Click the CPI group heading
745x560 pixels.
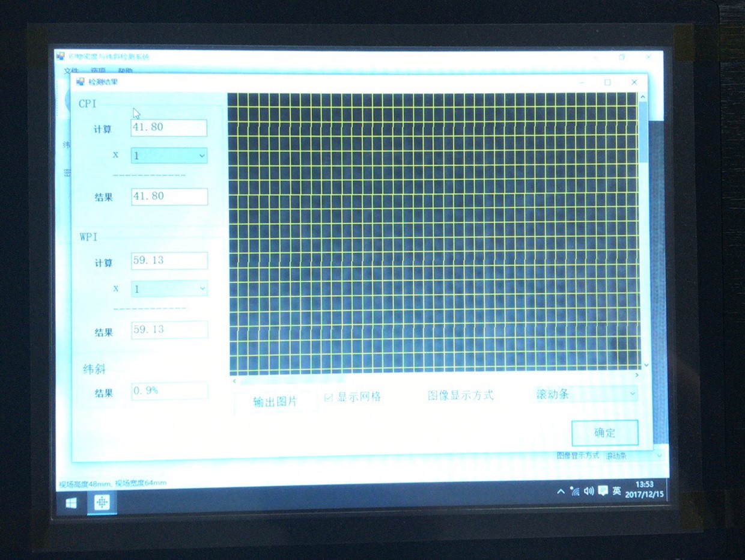[x=87, y=104]
